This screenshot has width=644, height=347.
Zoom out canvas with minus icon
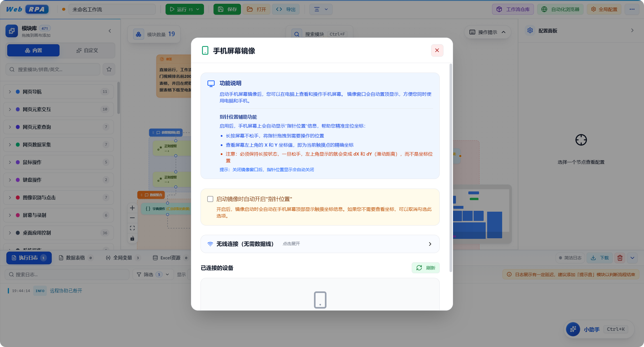coord(132,218)
